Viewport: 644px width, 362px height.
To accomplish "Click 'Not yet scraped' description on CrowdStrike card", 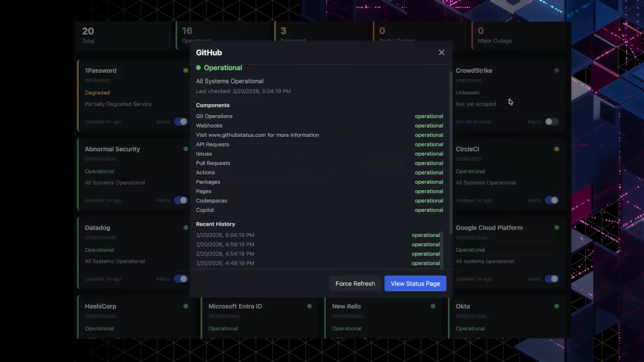I will 476,104.
